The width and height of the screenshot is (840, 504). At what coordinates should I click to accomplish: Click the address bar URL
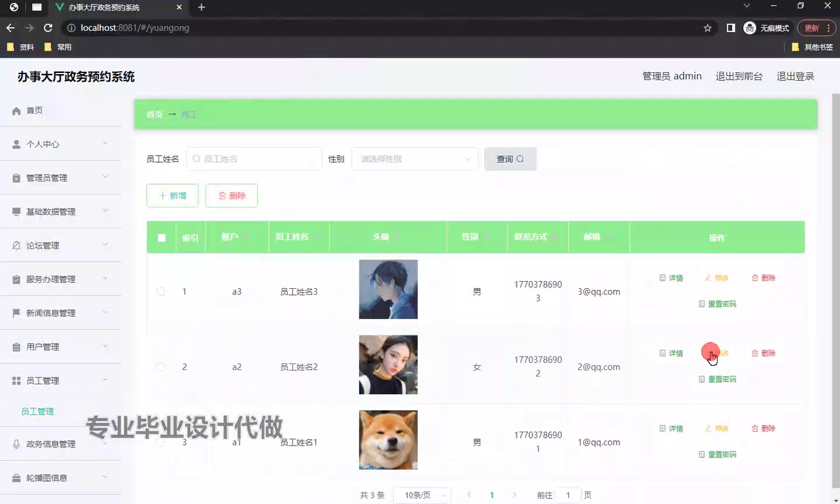tap(135, 28)
